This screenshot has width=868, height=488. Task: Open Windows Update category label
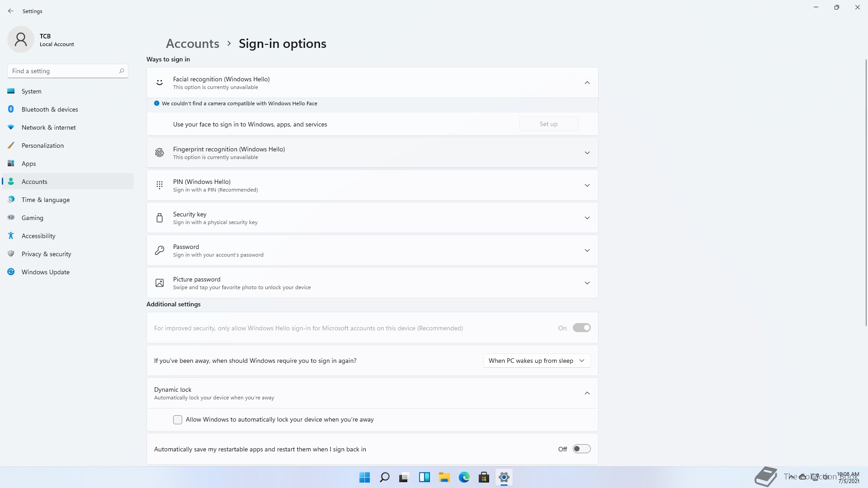pyautogui.click(x=45, y=272)
